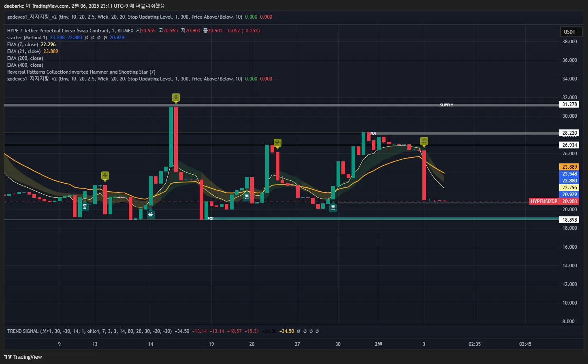Click the HYPEUSDT.P symbol price label
Screen dimensions: 588x364
(544, 201)
